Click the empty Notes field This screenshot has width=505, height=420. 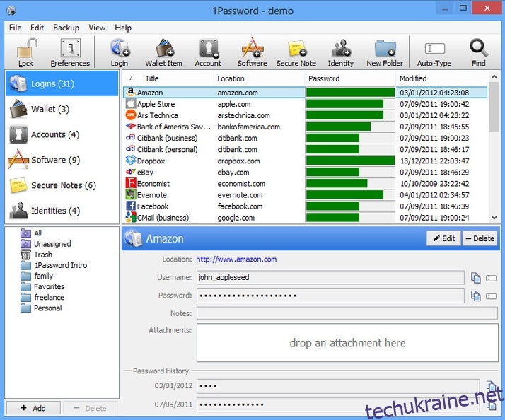pos(347,313)
